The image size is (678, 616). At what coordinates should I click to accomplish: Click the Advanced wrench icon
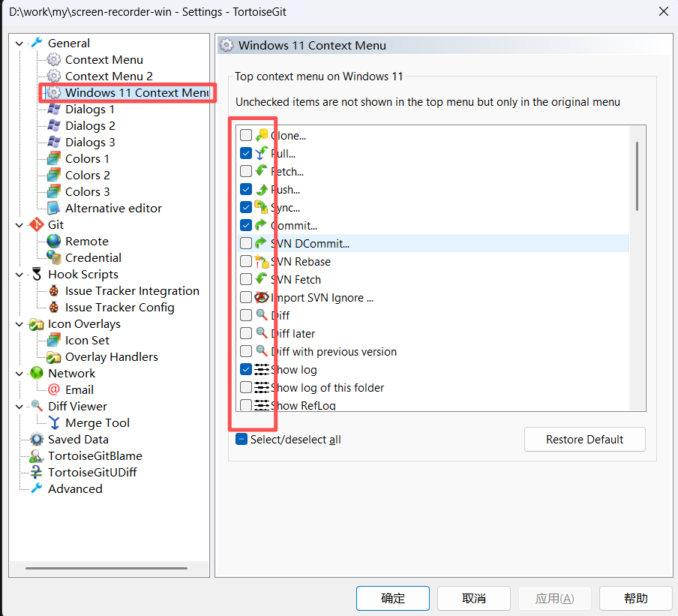point(37,488)
